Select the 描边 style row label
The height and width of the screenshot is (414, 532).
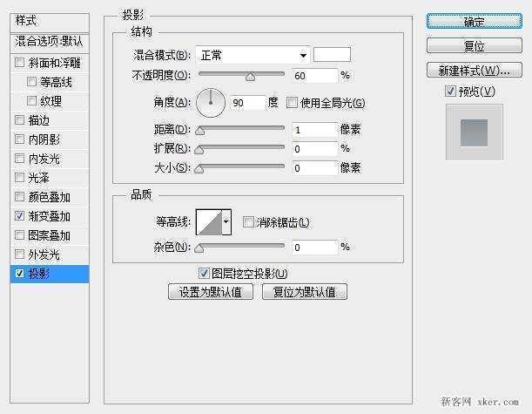coord(38,120)
